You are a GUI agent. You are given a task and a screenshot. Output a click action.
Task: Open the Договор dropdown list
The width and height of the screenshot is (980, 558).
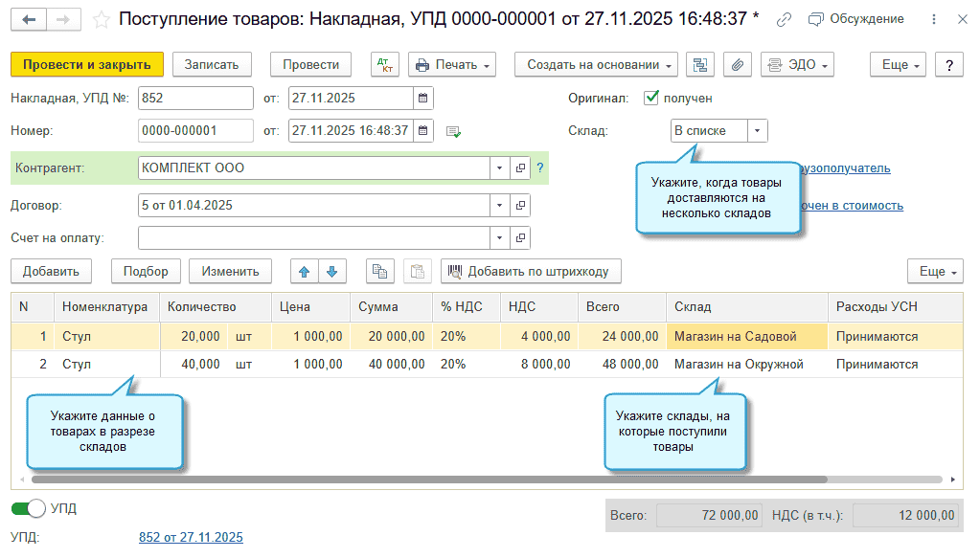[x=499, y=205]
